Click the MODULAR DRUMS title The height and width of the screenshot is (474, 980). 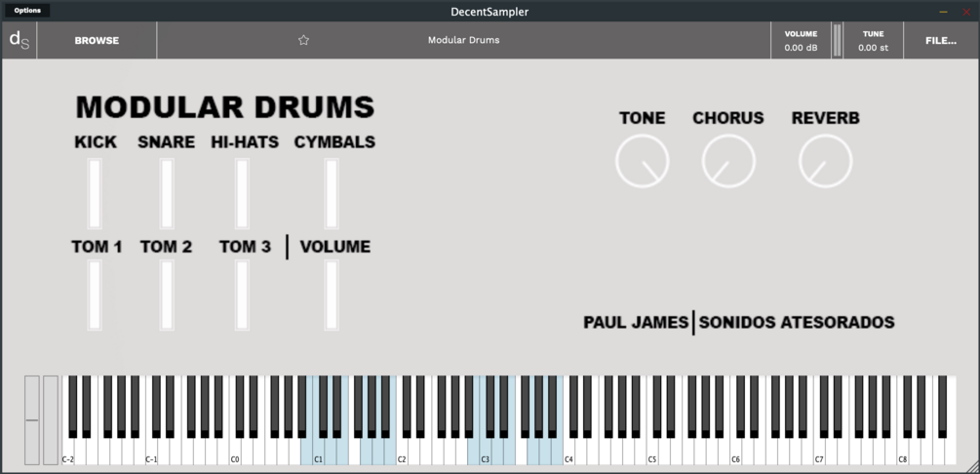click(x=225, y=107)
